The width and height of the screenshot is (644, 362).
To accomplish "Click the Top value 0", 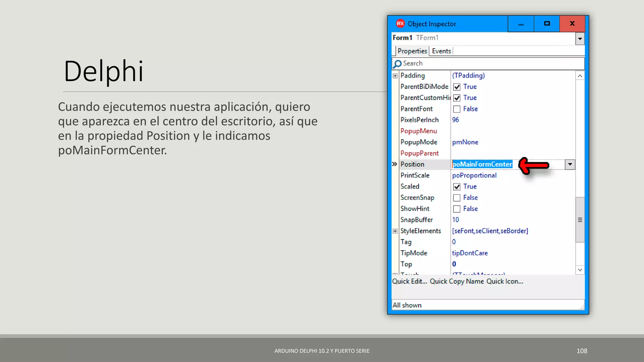I will coord(454,264).
